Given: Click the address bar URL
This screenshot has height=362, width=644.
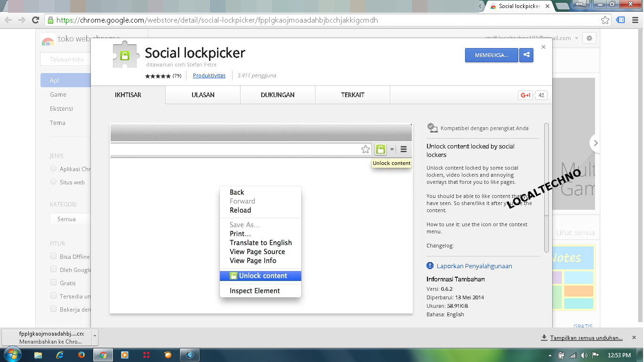Looking at the screenshot, I should pos(217,20).
